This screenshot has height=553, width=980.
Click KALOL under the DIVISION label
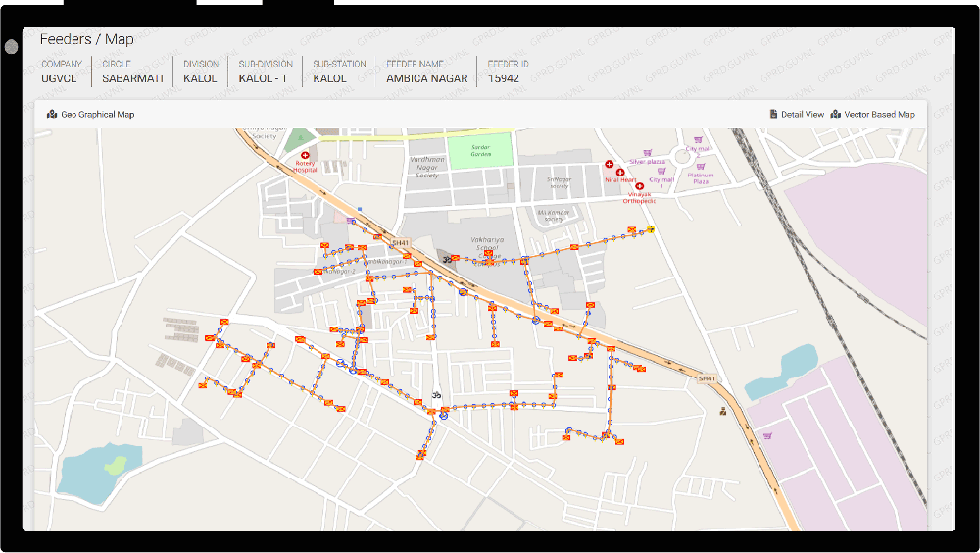200,78
